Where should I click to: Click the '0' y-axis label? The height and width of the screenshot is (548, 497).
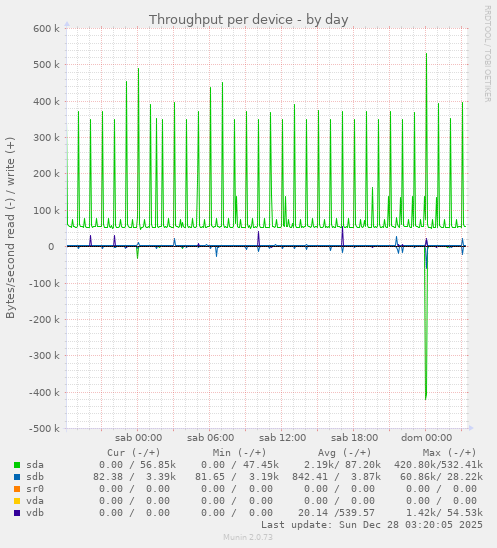[x=51, y=247]
